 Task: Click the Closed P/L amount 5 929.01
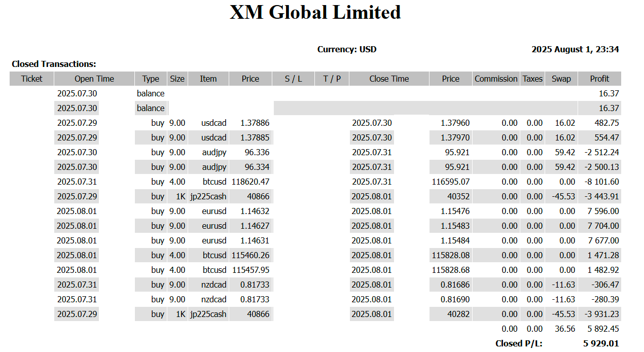601,343
